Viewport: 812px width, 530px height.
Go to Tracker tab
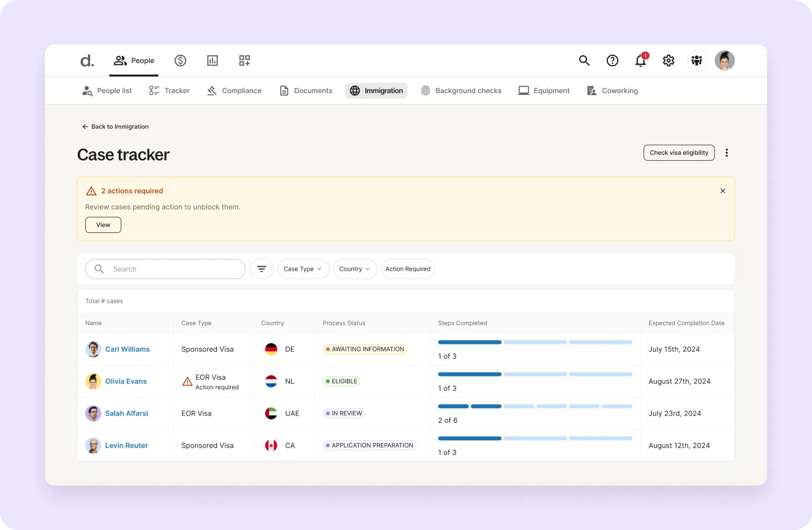169,91
